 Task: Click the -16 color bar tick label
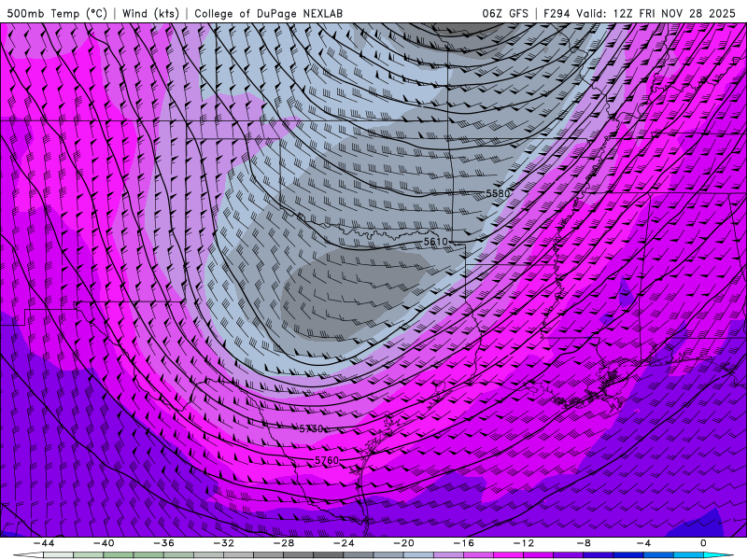pos(464,543)
